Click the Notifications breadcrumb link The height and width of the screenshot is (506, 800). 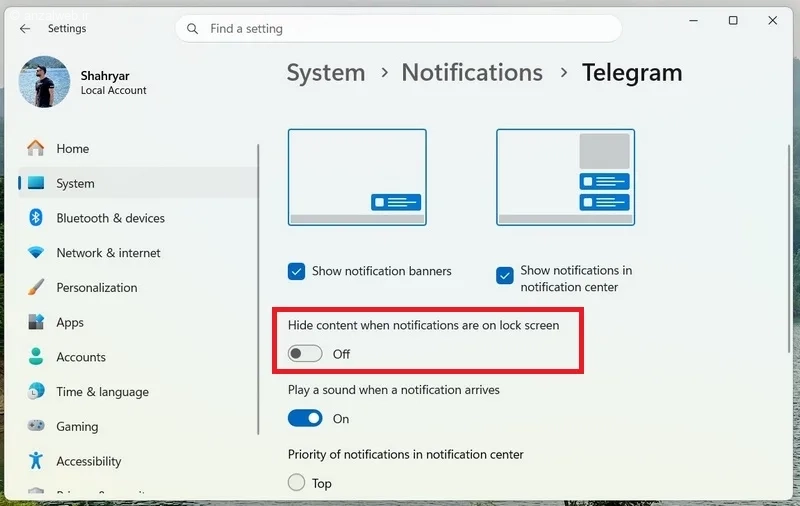pos(472,72)
